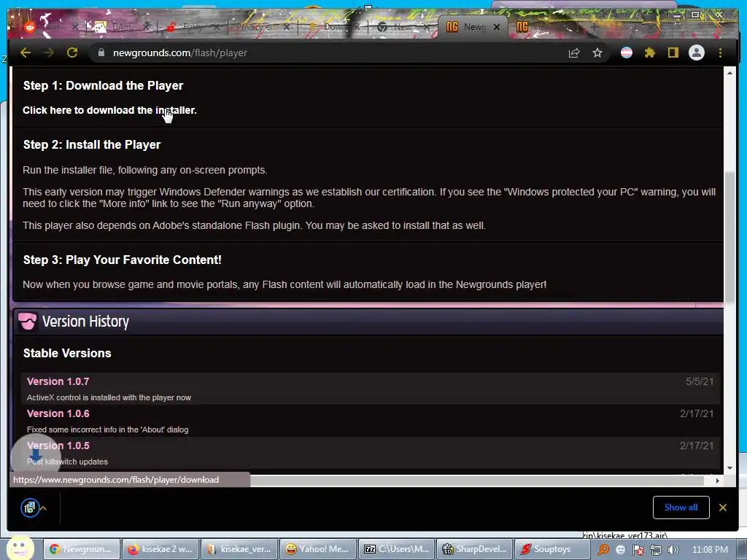
Task: Open the Extensions puzzle-piece menu
Action: click(x=650, y=52)
